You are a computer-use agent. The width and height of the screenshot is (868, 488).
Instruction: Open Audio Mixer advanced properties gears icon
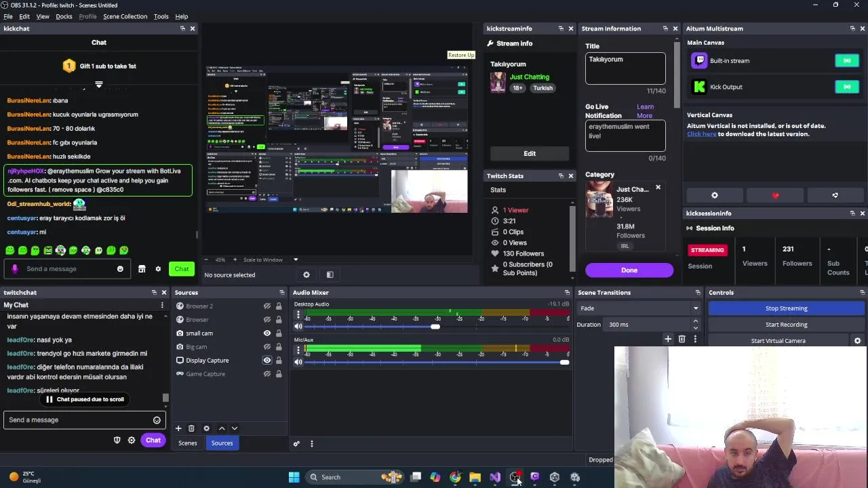coord(296,444)
